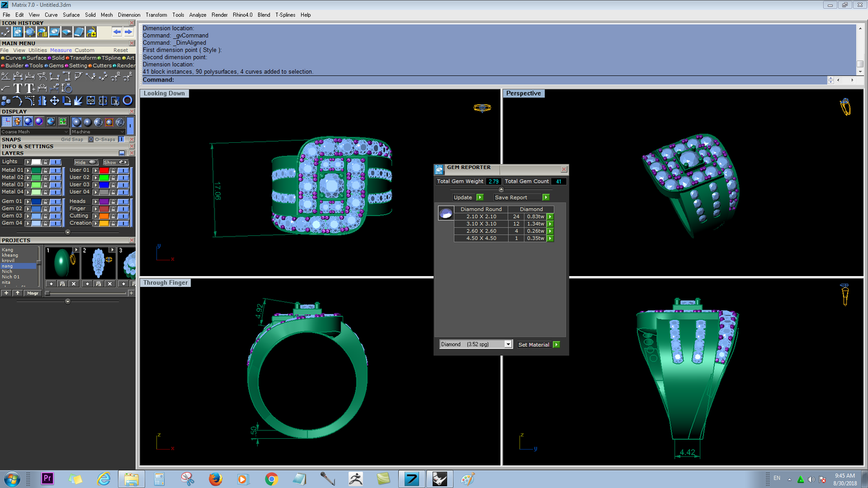Click Save Report button
Screen dimensions: 868x488
521,197
